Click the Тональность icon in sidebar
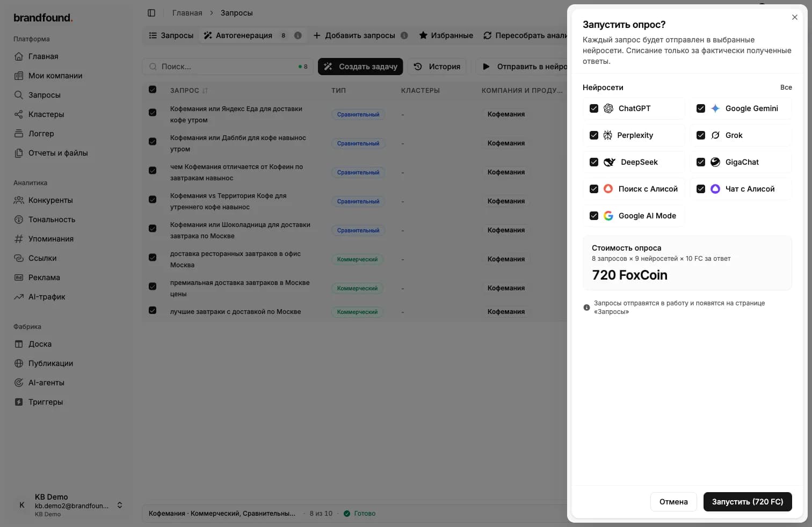 (x=19, y=219)
